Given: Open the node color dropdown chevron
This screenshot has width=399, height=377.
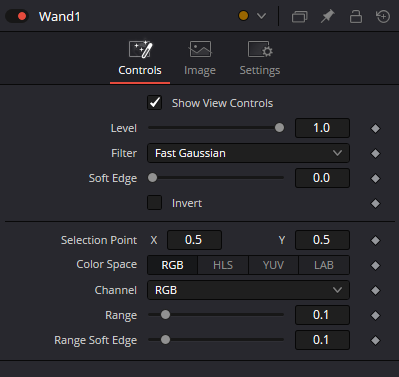Looking at the screenshot, I should pyautogui.click(x=262, y=16).
